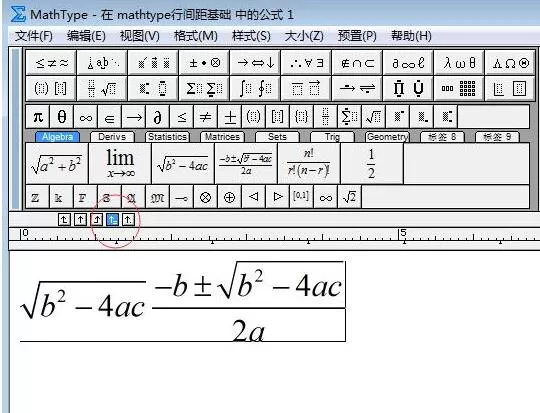
Task: Select the highlighted tab-stop alignment button
Action: coord(112,219)
